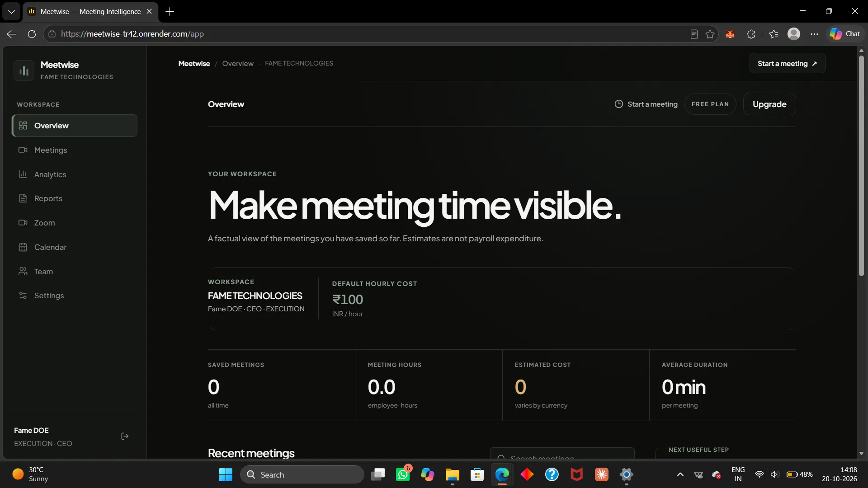Click the MetaMask fox extension icon
Image resolution: width=868 pixels, height=488 pixels.
[x=730, y=34]
